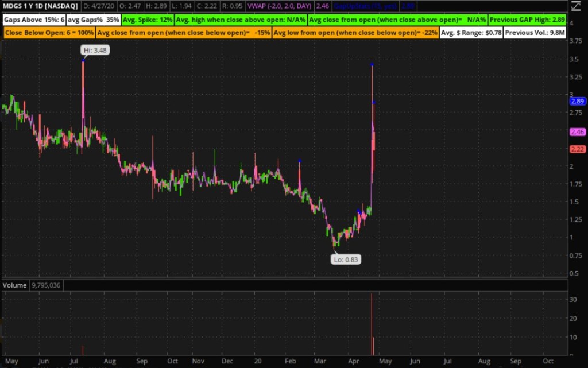Click the Avg close from open -15% label
This screenshot has height=368, width=588.
coord(183,33)
